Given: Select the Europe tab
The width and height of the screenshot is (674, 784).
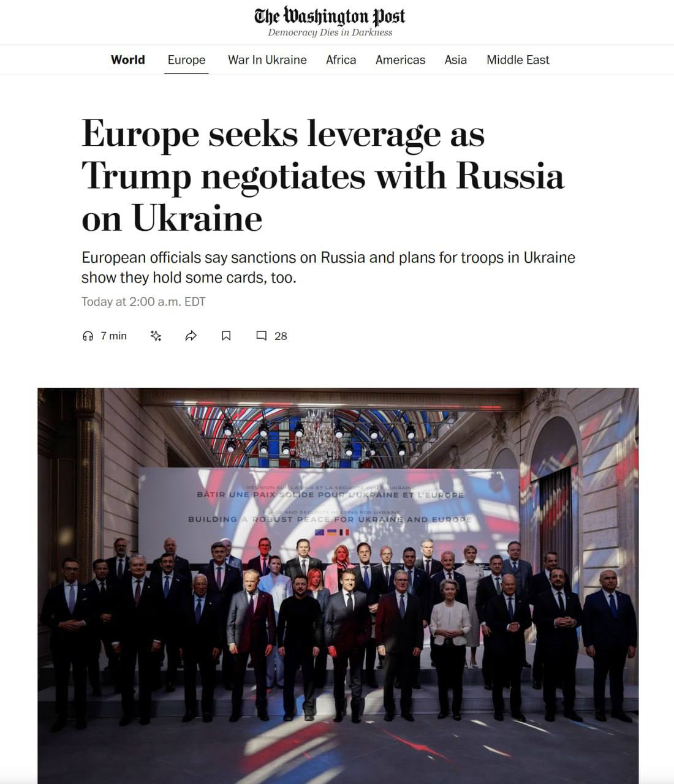Looking at the screenshot, I should click(186, 60).
